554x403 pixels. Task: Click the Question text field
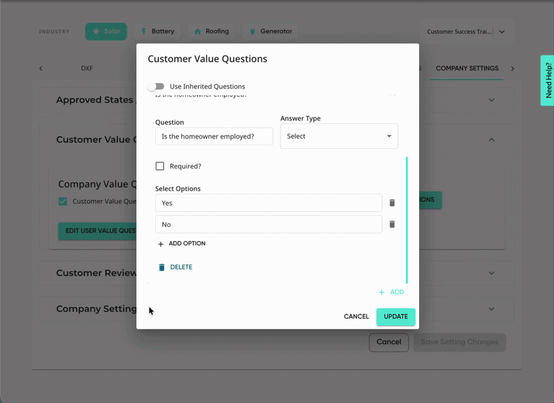click(x=214, y=136)
